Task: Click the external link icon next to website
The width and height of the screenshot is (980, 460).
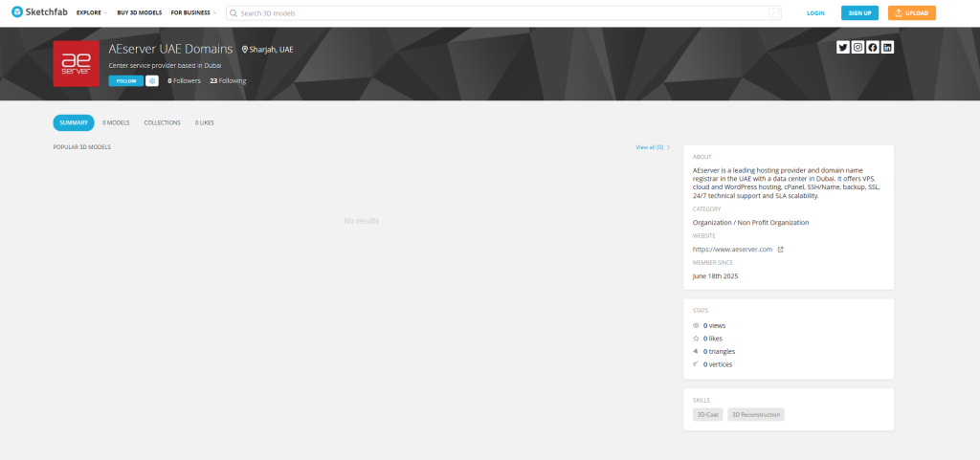Action: click(780, 249)
